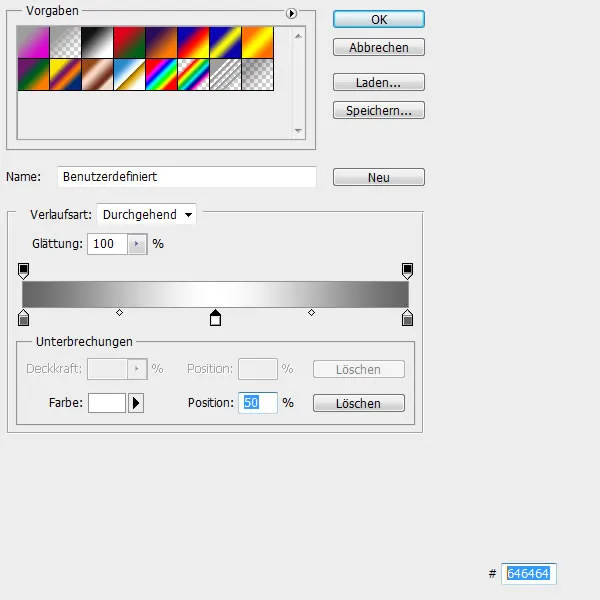
Task: Open the Vorgaben presets flyout menu arrow
Action: [x=292, y=13]
